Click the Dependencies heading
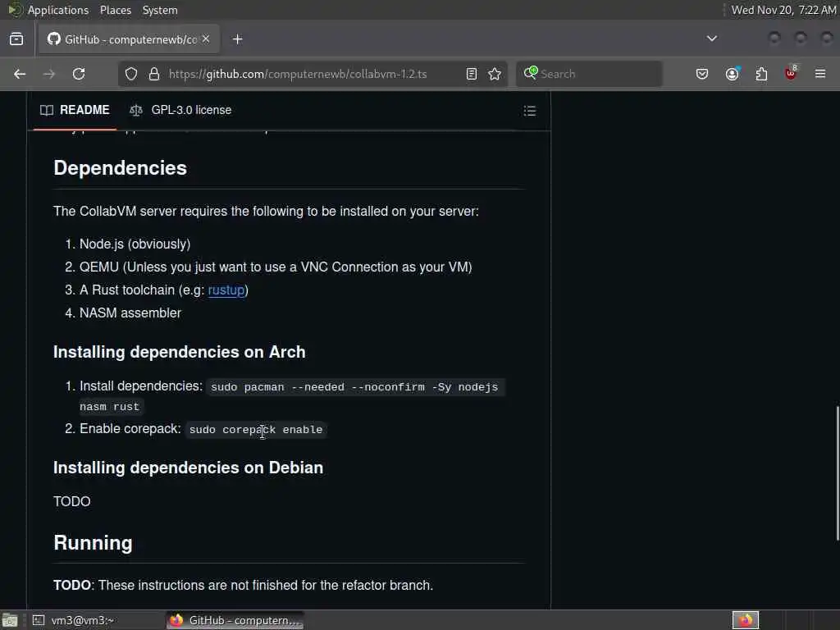The width and height of the screenshot is (840, 630). click(120, 167)
